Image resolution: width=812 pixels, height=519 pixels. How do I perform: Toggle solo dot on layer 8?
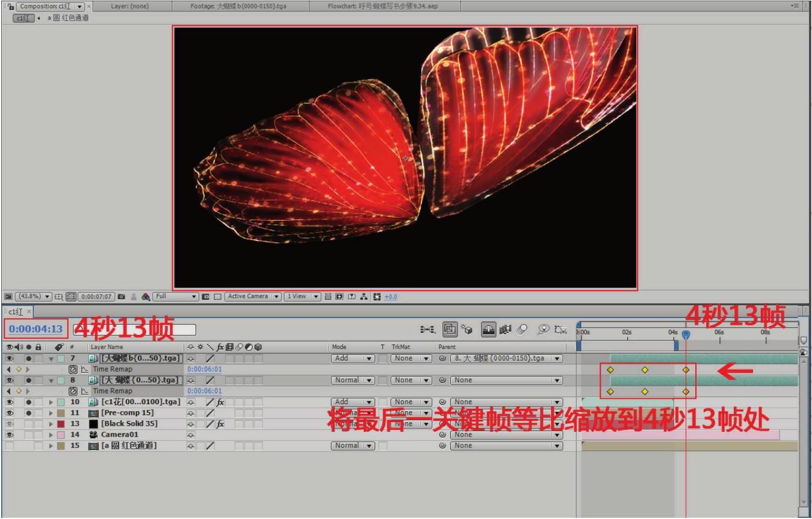coord(28,380)
